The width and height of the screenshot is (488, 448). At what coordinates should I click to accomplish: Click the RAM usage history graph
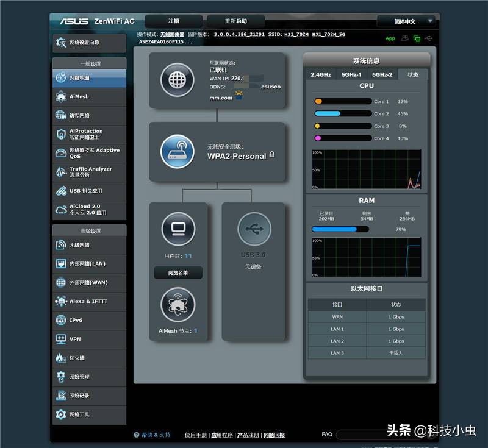coord(367,257)
